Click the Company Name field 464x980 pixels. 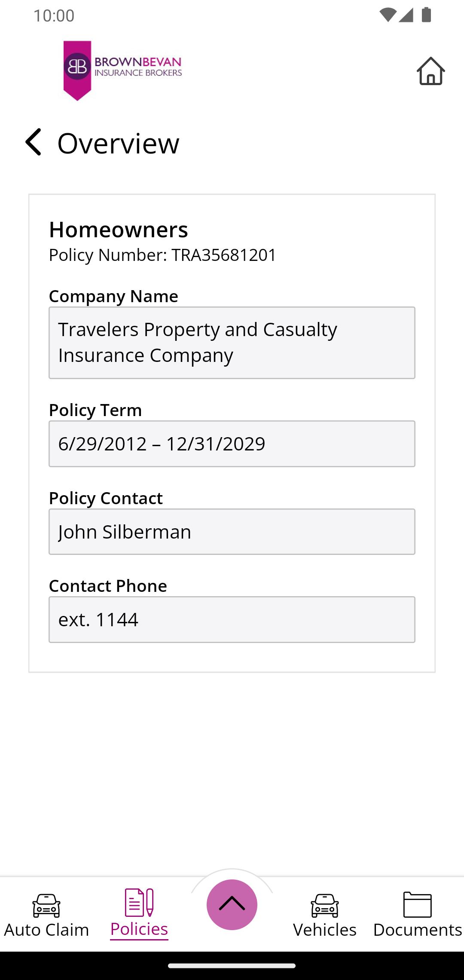(232, 343)
